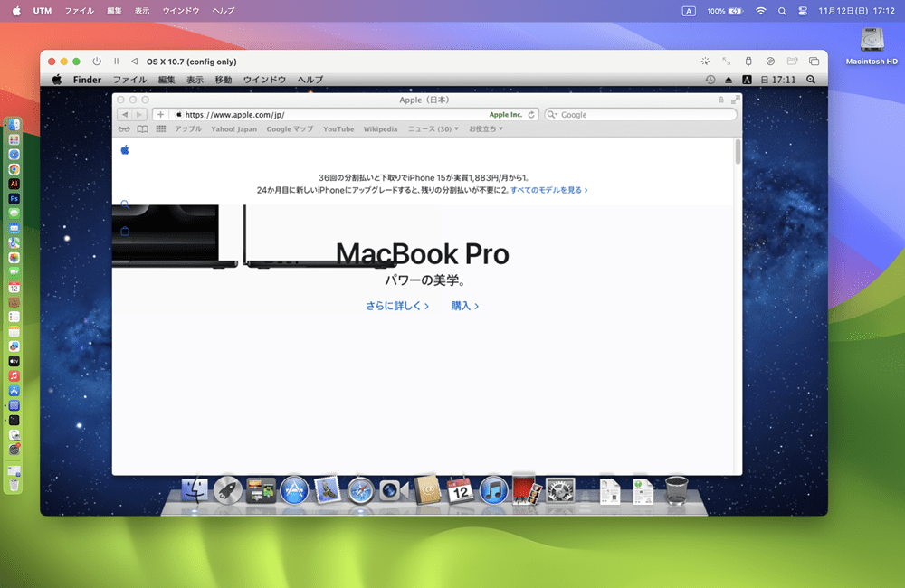Screen dimensions: 905x588
Task: Launch iTunes from the guest Dock
Action: (493, 491)
